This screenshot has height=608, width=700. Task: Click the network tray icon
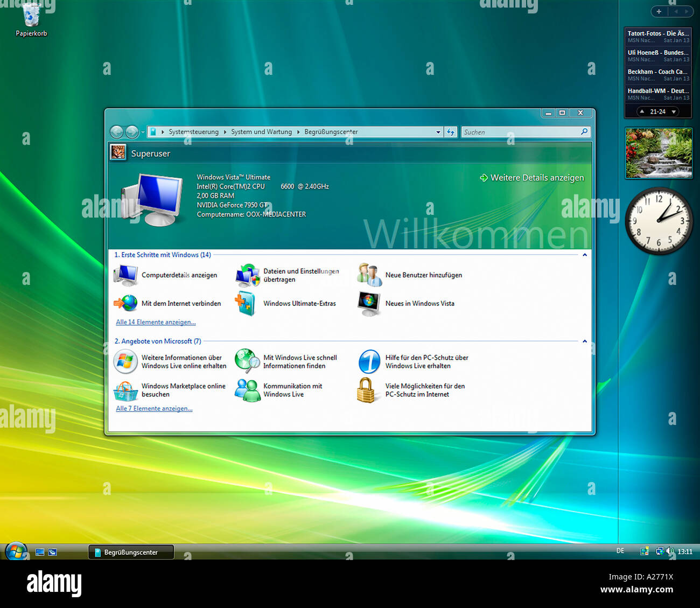coord(660,551)
